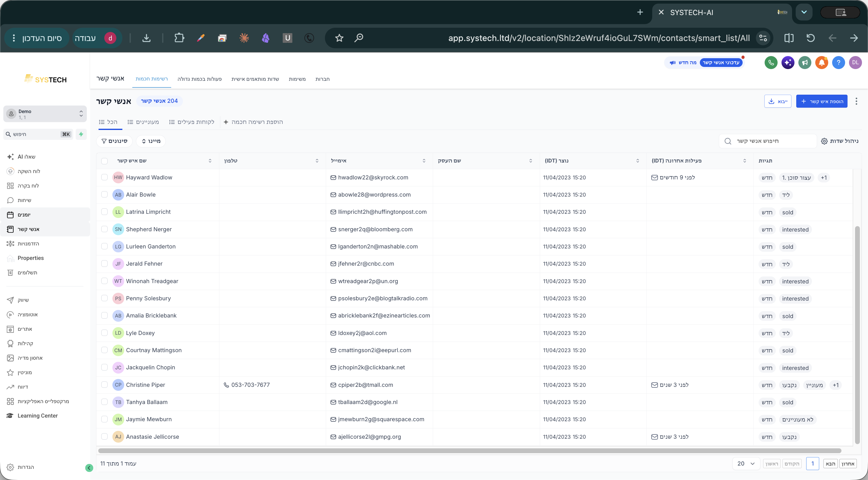
Task: Switch to רשימות חכמות tab
Action: [152, 79]
